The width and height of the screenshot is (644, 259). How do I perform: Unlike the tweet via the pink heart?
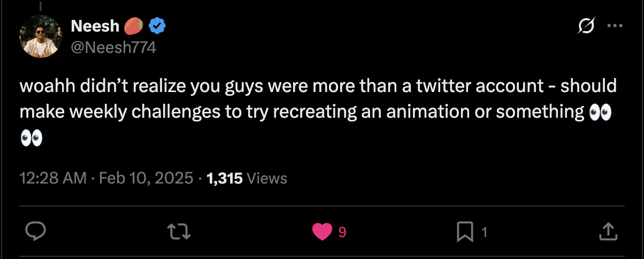point(321,231)
